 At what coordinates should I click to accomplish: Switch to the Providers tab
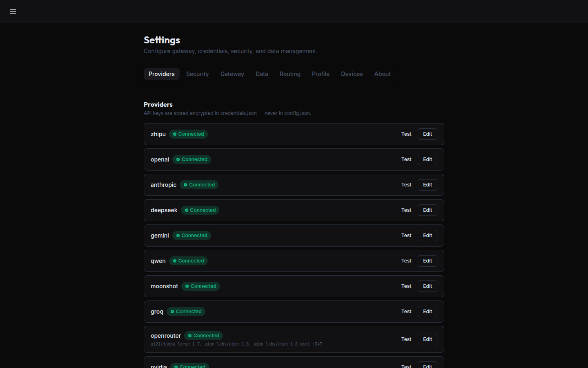[162, 74]
